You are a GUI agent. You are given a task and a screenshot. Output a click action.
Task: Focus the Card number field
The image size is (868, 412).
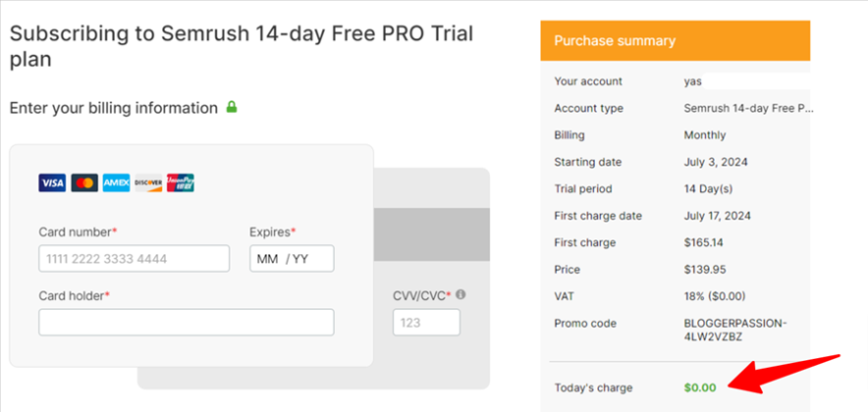click(x=134, y=259)
